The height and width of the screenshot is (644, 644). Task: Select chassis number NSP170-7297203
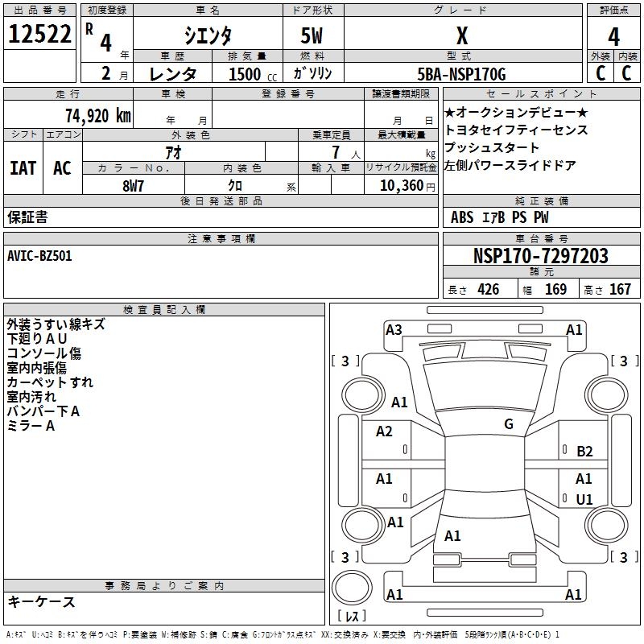[x=541, y=256]
